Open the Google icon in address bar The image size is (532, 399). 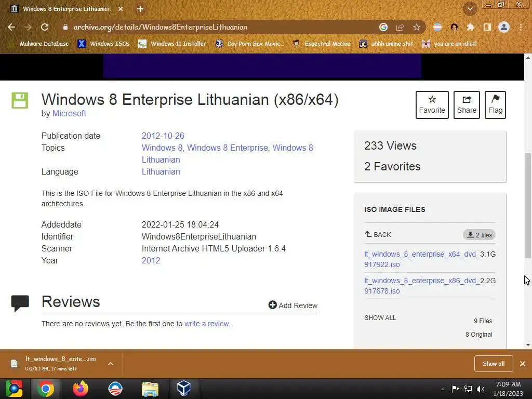(383, 27)
